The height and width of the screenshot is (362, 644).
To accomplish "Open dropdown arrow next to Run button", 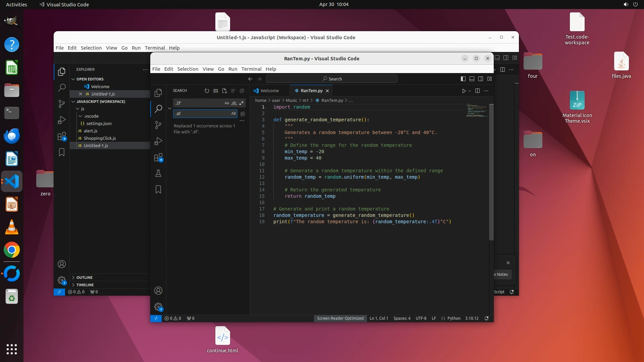I will point(470,91).
